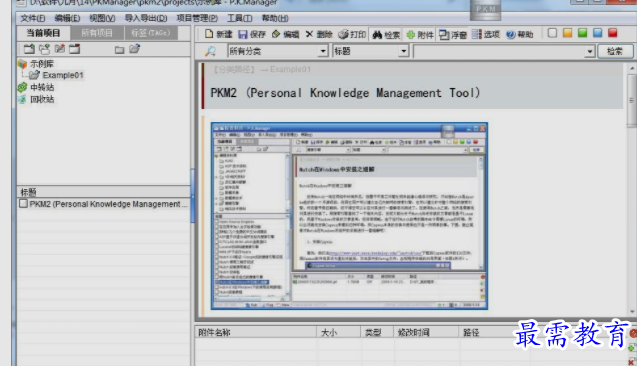Click the embedded PKM screenshot image
This screenshot has width=637, height=366.
click(x=349, y=216)
